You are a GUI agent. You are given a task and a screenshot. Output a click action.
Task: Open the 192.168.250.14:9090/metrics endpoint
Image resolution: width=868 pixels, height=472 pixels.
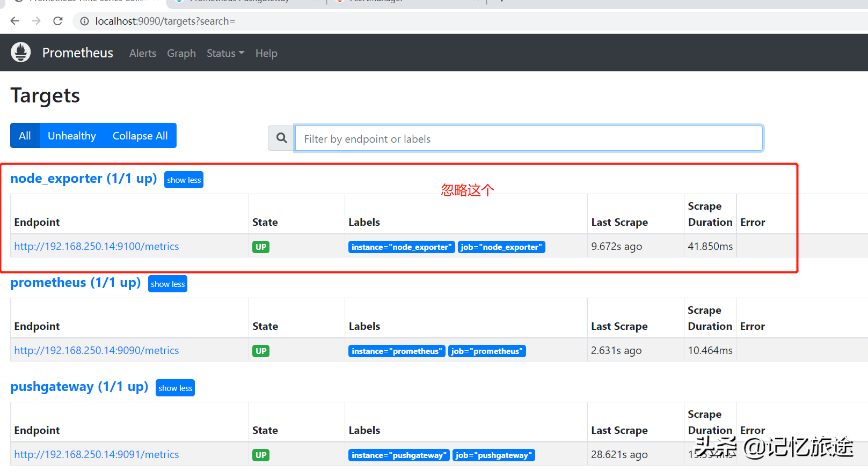pyautogui.click(x=97, y=350)
